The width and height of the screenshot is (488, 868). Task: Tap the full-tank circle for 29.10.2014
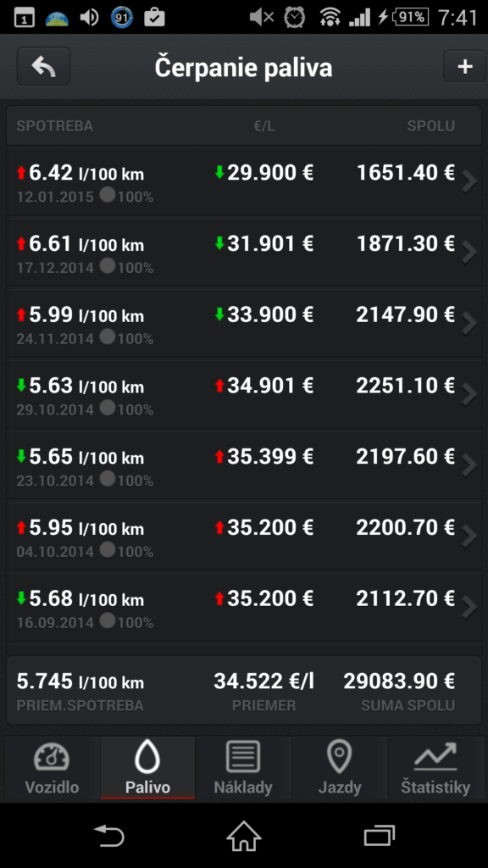click(108, 408)
